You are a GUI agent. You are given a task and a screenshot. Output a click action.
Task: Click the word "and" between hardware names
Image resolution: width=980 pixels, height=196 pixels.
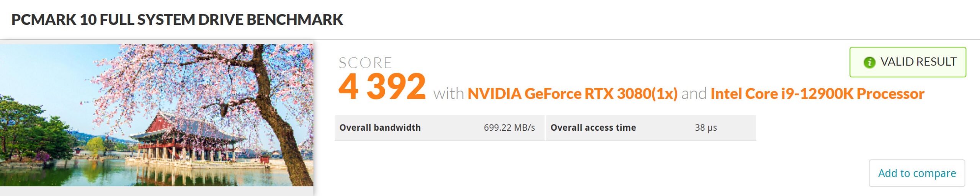[x=694, y=94]
